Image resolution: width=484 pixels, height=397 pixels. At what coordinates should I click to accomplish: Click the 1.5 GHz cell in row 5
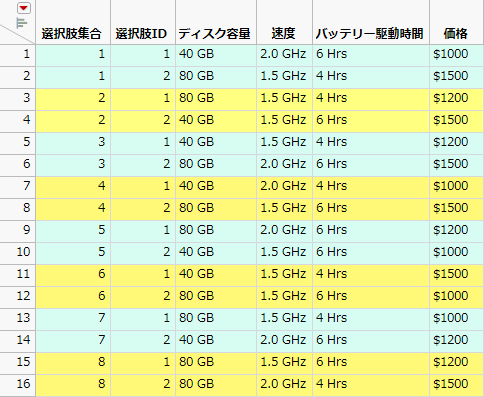[x=284, y=142]
